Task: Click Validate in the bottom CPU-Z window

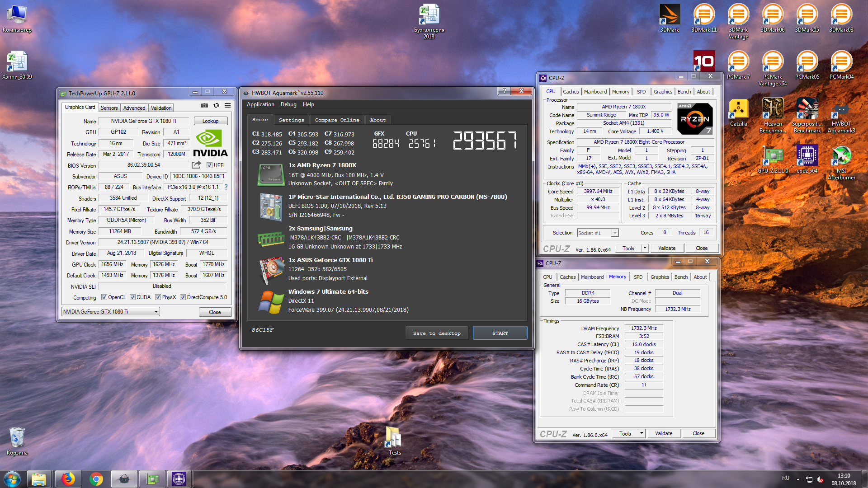Action: (664, 433)
